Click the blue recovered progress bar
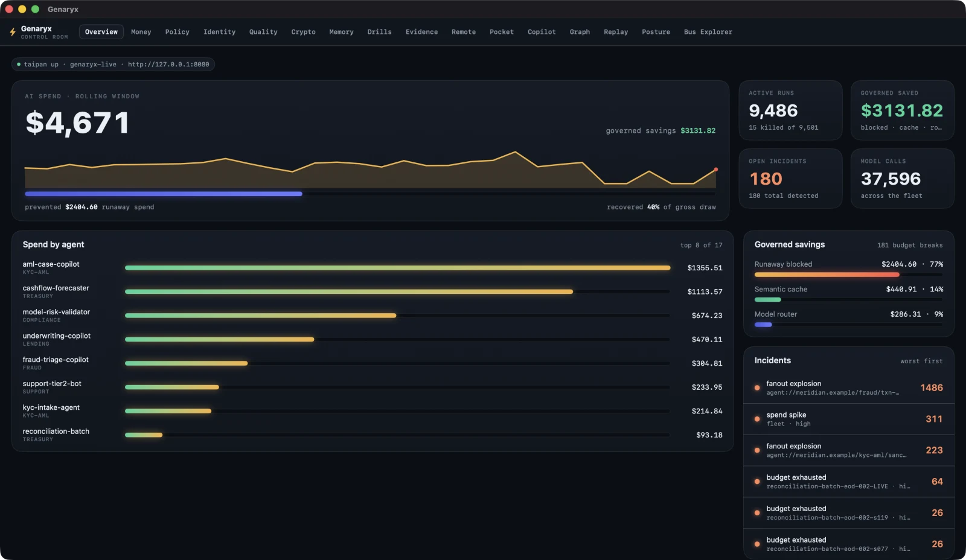 click(x=164, y=194)
